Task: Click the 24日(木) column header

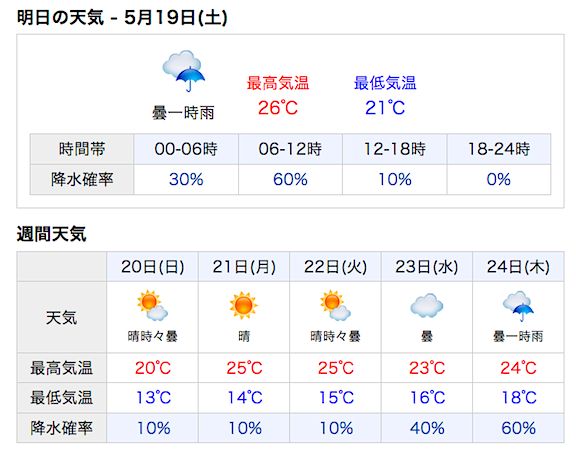Action: pyautogui.click(x=518, y=267)
